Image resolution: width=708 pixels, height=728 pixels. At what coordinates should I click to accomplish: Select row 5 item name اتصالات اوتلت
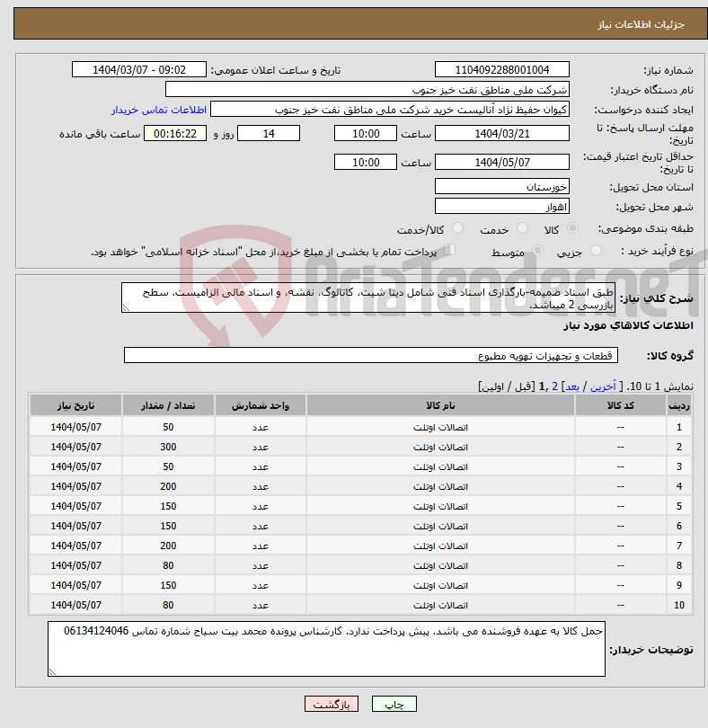440,506
